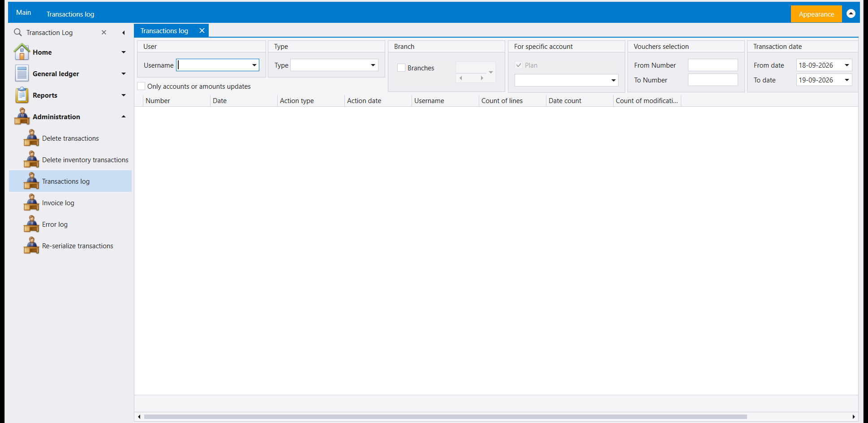Tick the Branches checkbox
This screenshot has height=423, width=868.
401,68
